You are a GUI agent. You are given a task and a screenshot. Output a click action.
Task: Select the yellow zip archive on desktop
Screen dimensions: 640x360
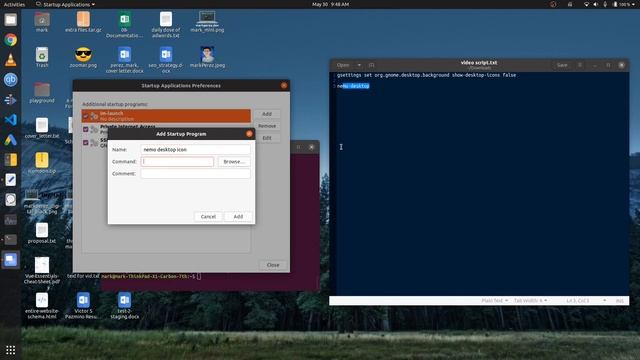(x=42, y=162)
